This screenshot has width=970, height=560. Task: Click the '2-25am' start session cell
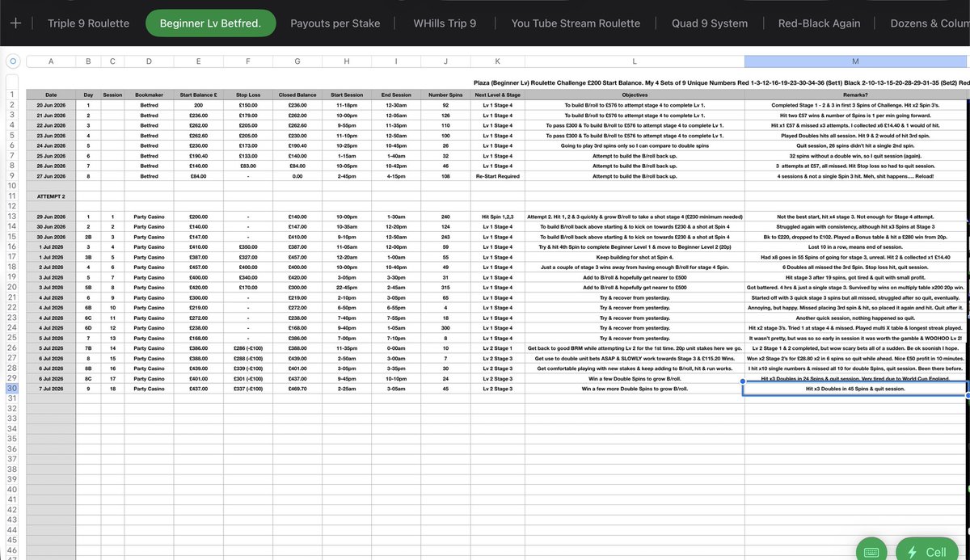347,389
